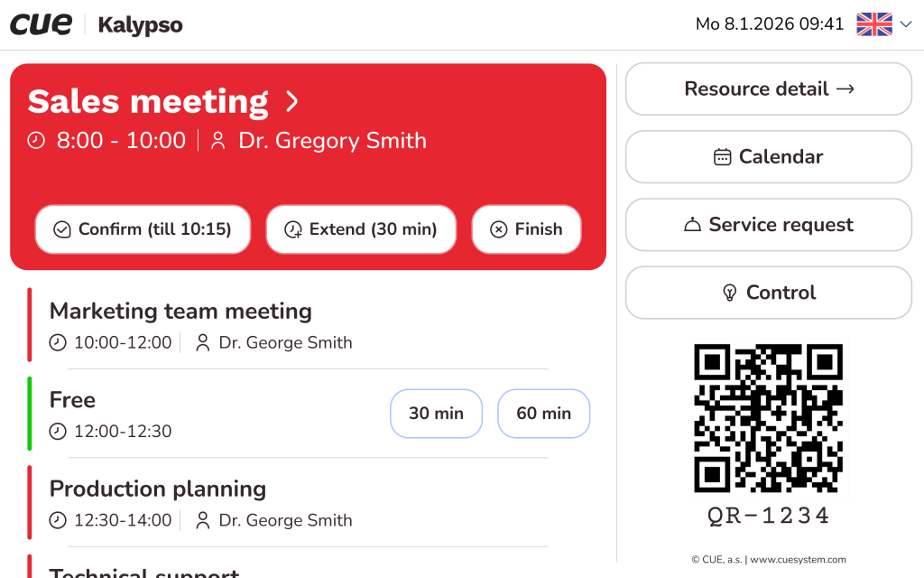Screen dimensions: 924x578
Task: Click the clock icon beside 8:00 - 10:00
Action: click(36, 141)
